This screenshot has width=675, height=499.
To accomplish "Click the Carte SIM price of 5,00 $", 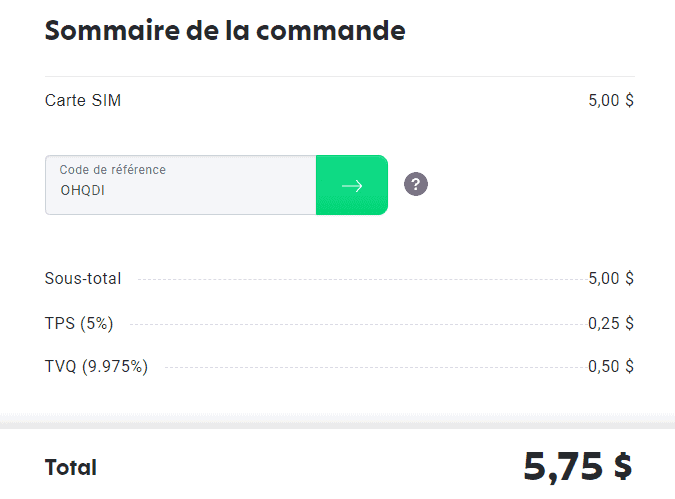I will [x=610, y=100].
